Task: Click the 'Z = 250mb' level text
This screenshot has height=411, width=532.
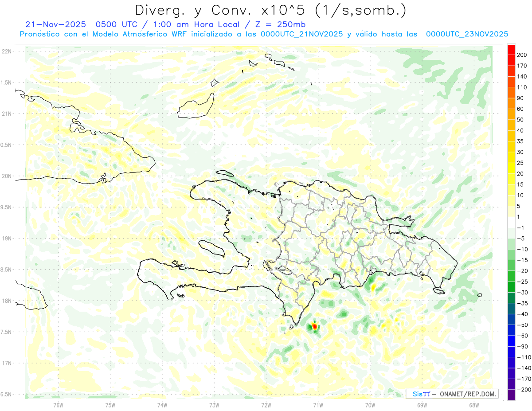Action: click(x=280, y=24)
